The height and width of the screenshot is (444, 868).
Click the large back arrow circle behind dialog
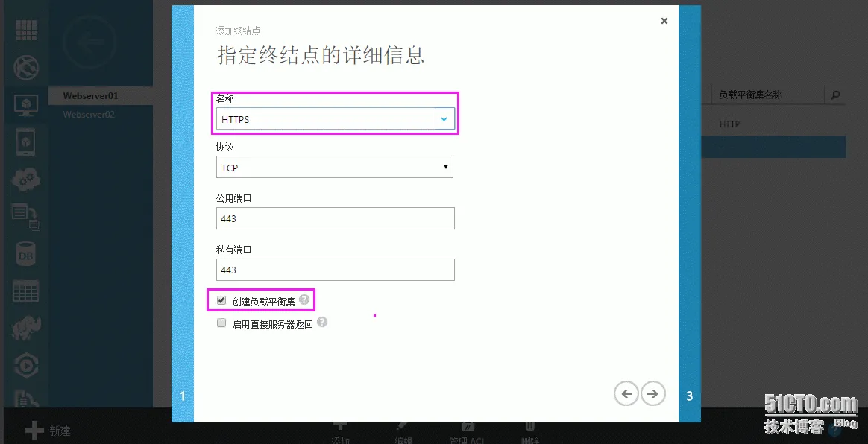pyautogui.click(x=89, y=42)
